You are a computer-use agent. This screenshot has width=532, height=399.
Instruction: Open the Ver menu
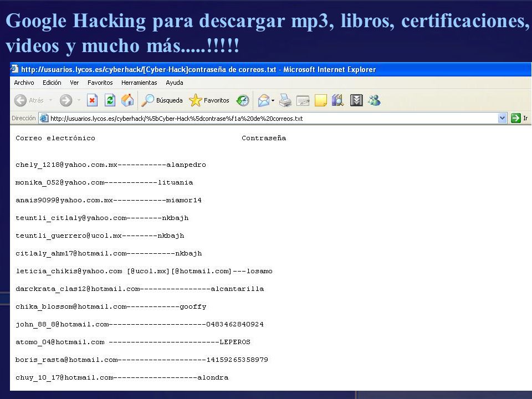74,83
